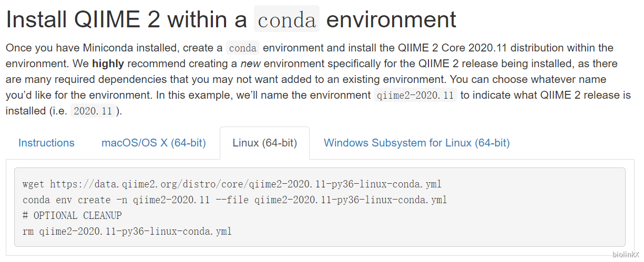
Task: Select the Linux (64-bit) tab
Action: 264,143
